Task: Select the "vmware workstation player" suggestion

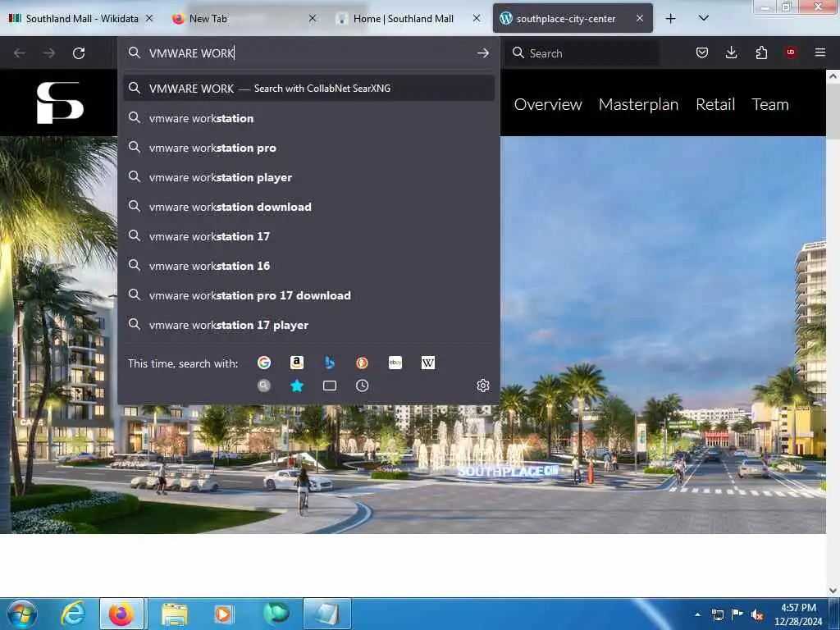Action: (x=308, y=177)
